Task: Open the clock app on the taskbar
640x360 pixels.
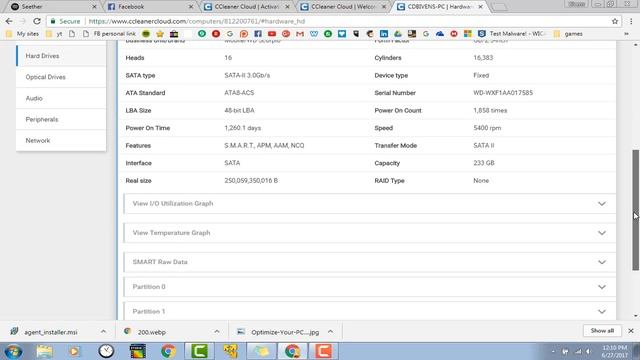Action: coord(106,351)
